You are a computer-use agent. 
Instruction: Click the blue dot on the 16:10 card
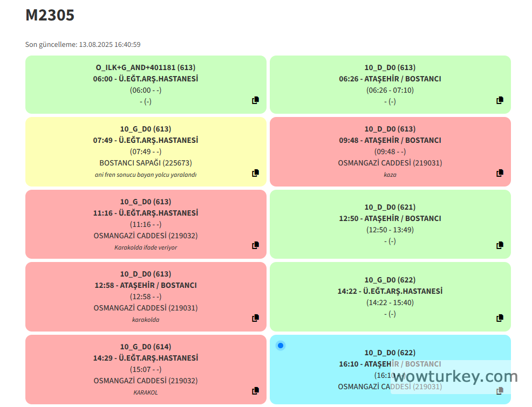click(x=281, y=346)
